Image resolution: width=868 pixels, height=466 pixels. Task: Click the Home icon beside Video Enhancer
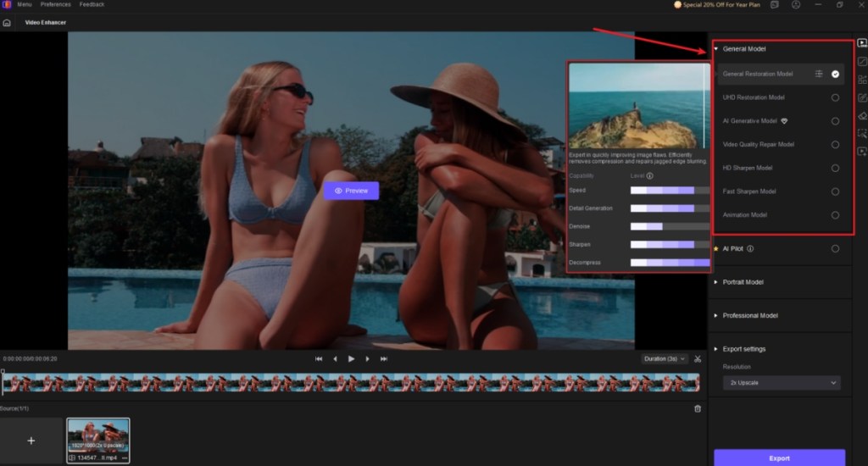(7, 22)
